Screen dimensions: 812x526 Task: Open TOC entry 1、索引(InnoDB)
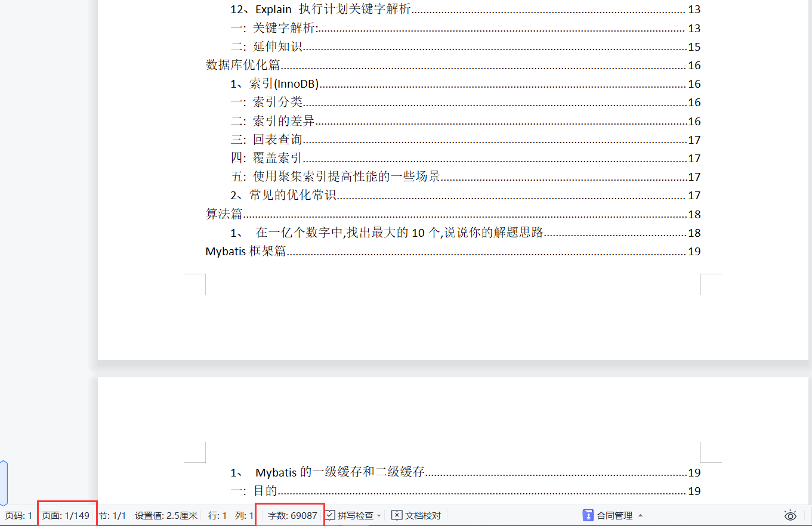tap(465, 83)
